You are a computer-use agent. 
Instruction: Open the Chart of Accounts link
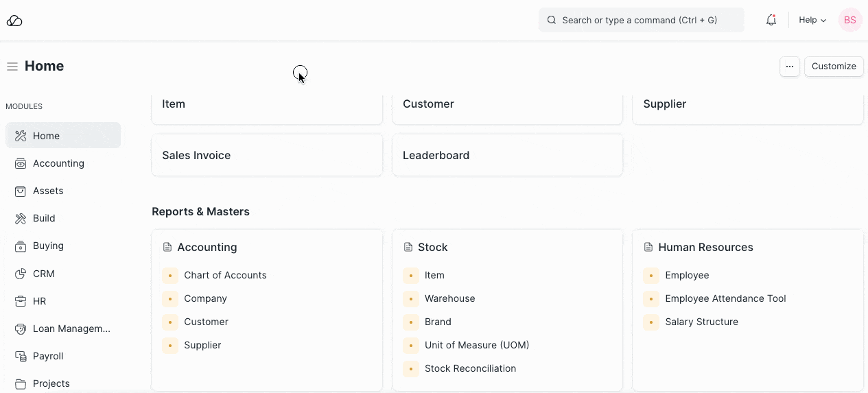pos(225,275)
